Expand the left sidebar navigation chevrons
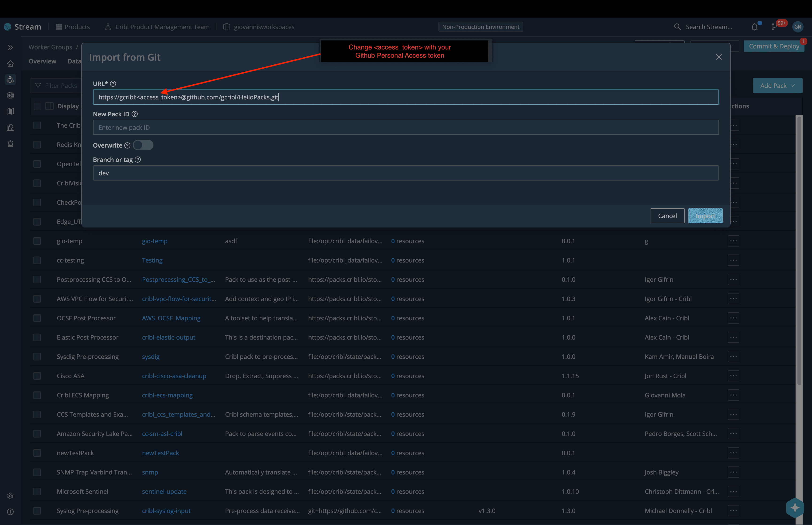 (10, 47)
